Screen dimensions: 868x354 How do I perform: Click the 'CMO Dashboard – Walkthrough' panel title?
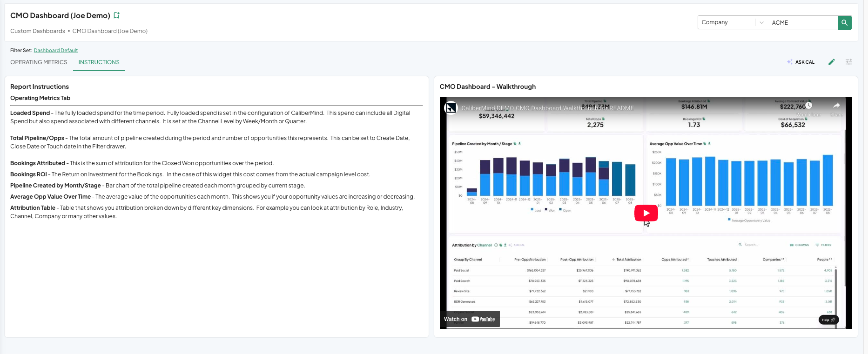tap(488, 87)
